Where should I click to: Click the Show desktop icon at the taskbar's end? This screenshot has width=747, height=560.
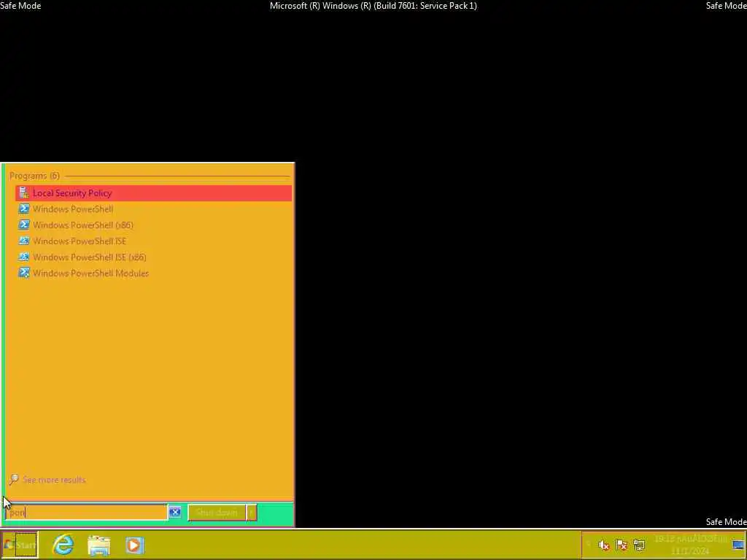click(x=738, y=545)
